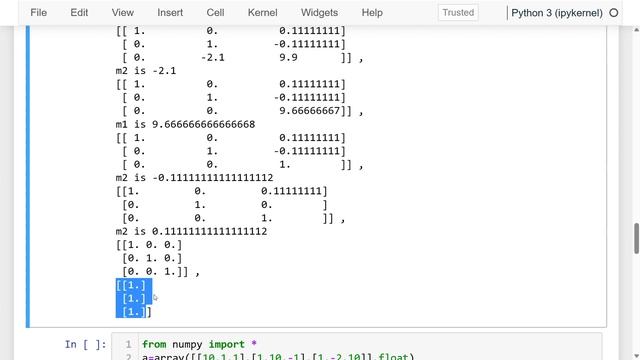Image resolution: width=640 pixels, height=360 pixels.
Task: Open the Edit menu
Action: [x=79, y=13]
